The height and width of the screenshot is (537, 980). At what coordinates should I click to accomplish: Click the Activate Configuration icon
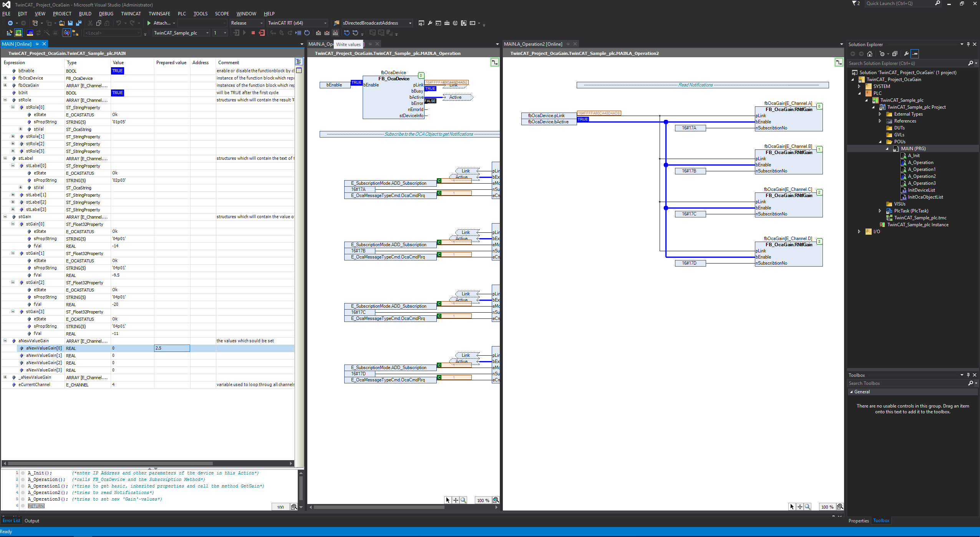(10, 33)
